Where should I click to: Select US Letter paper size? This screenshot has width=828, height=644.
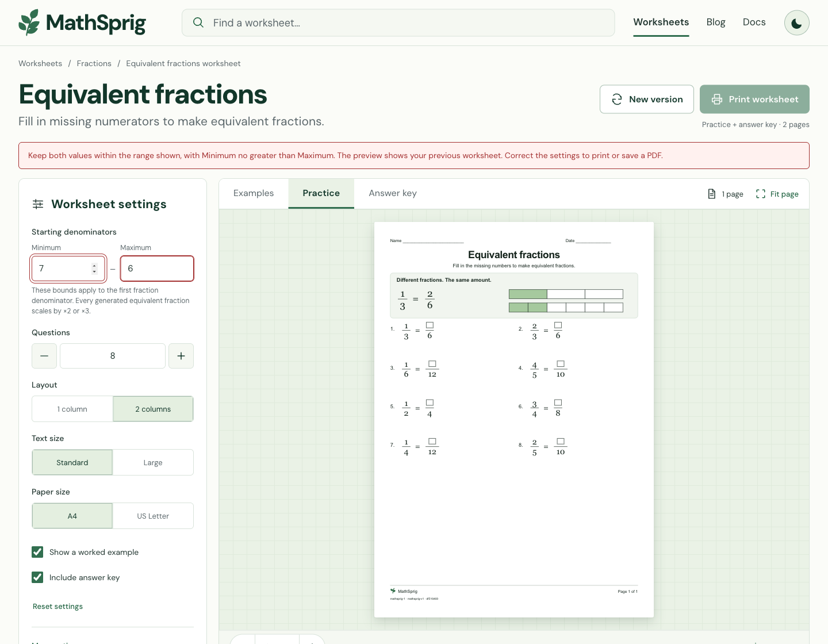tap(153, 516)
